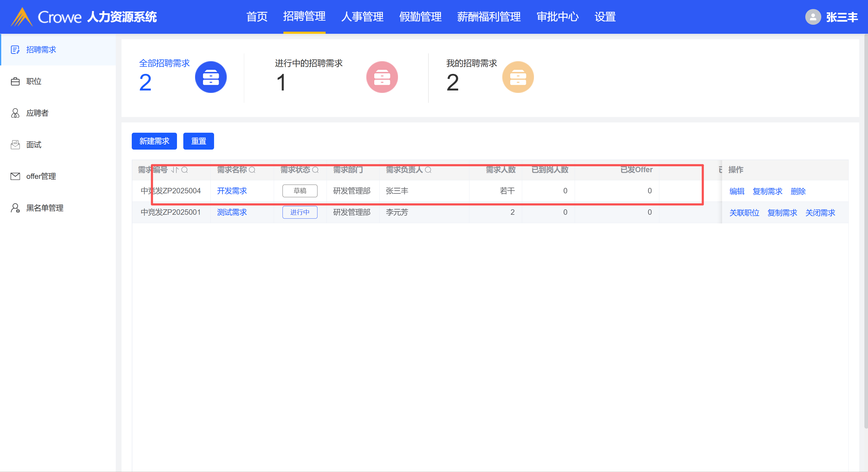The height and width of the screenshot is (472, 868).
Task: Open search filter on 需求负责人 column
Action: pyautogui.click(x=428, y=170)
